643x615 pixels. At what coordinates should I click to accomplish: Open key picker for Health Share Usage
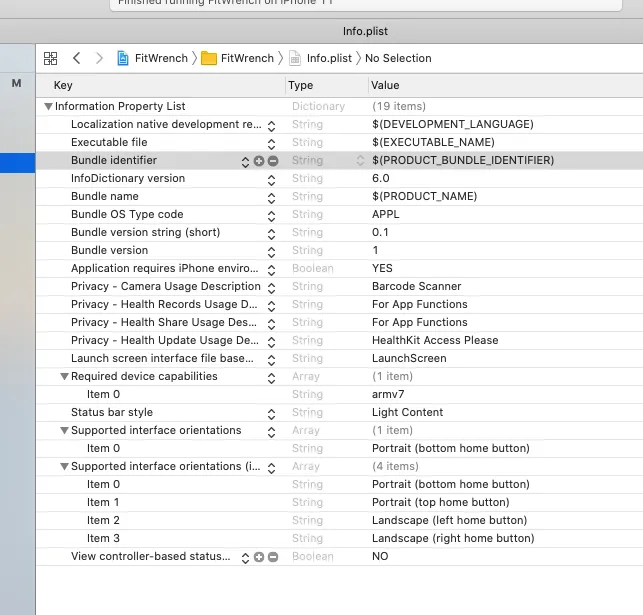(x=271, y=324)
